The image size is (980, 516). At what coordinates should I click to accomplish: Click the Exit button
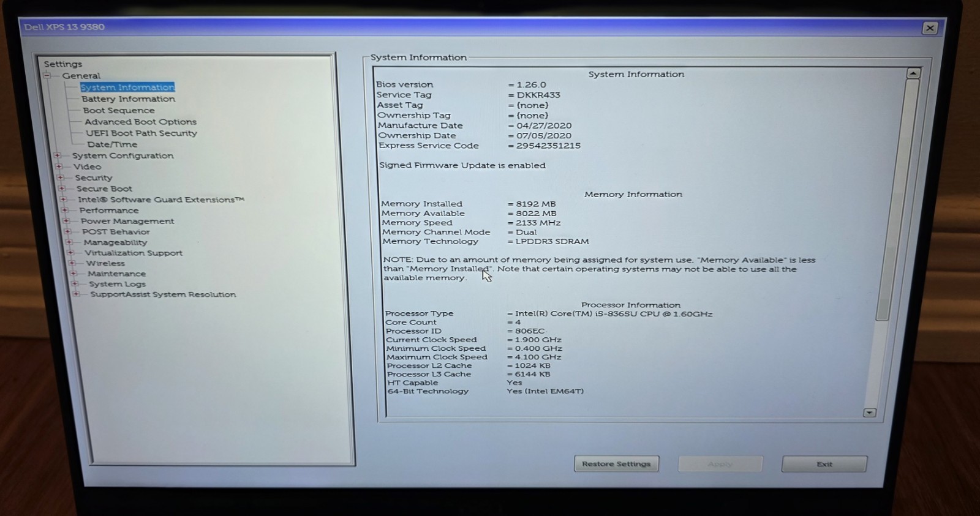coord(824,464)
